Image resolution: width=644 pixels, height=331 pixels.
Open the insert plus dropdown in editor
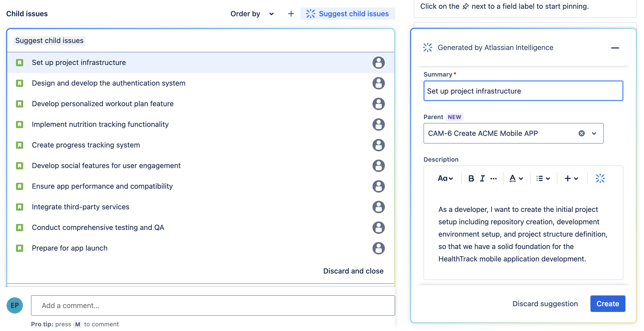click(571, 178)
